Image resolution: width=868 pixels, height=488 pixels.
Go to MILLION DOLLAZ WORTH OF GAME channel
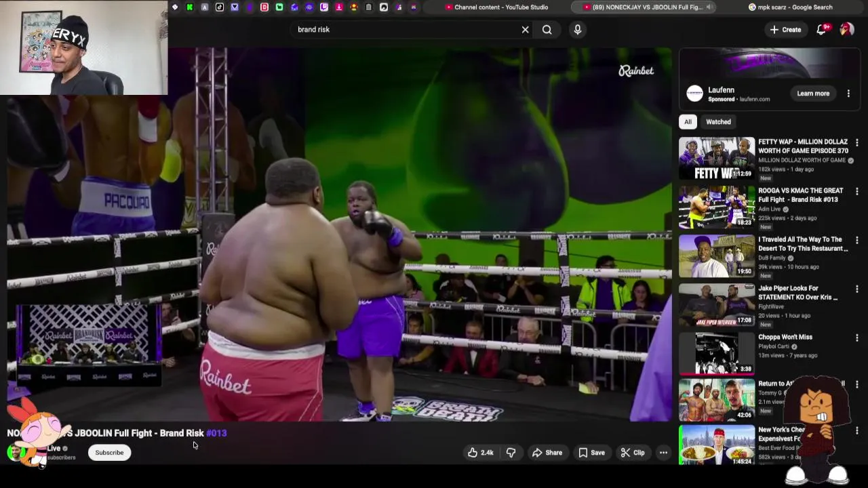coord(802,161)
